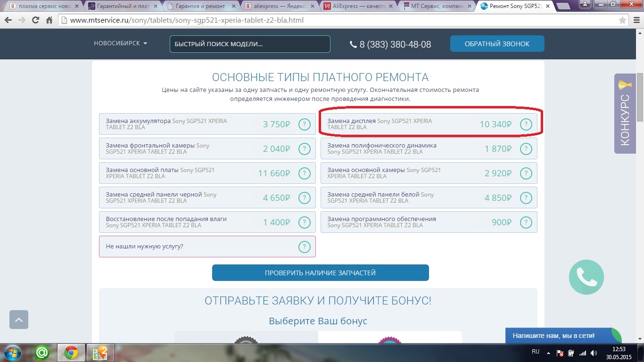Click 'Замена аккумулятора' service text
The image size is (644, 362).
(x=138, y=121)
